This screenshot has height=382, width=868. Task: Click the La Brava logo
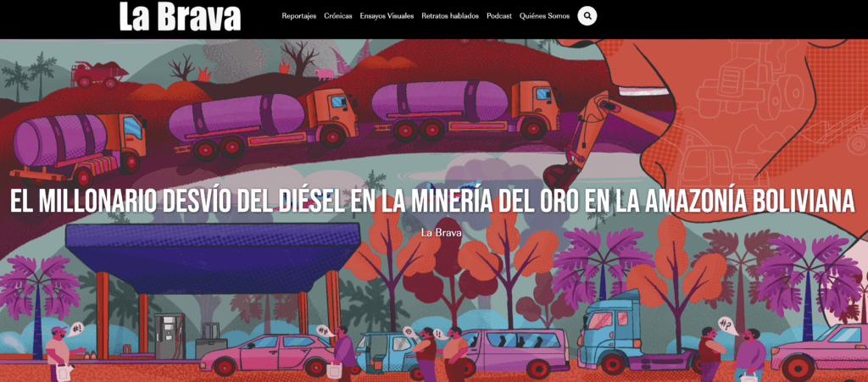[x=179, y=16]
